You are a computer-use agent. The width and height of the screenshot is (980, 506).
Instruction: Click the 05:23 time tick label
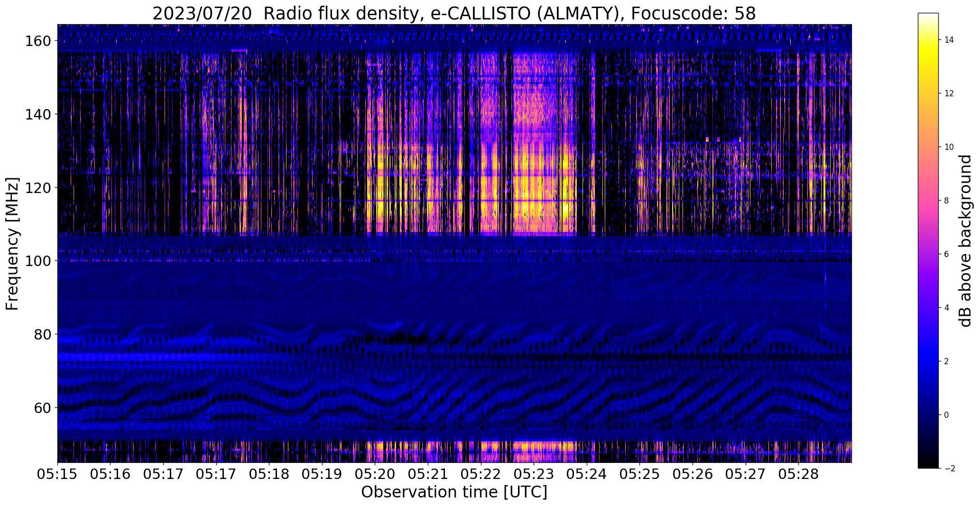pyautogui.click(x=534, y=474)
